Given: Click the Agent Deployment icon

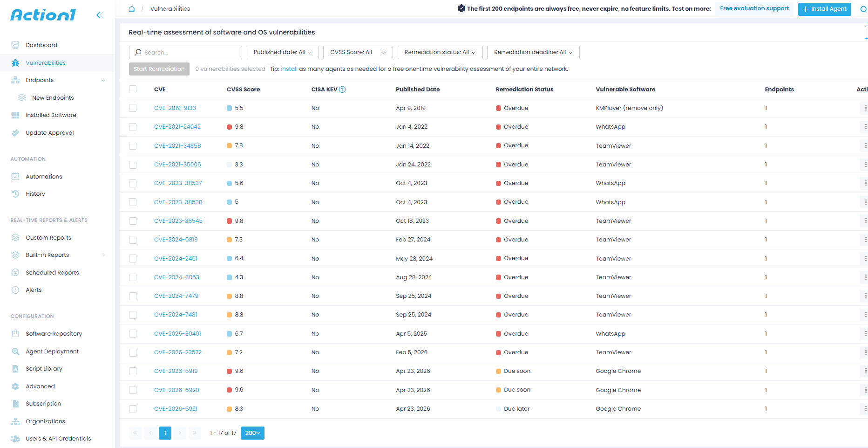Looking at the screenshot, I should pyautogui.click(x=15, y=352).
